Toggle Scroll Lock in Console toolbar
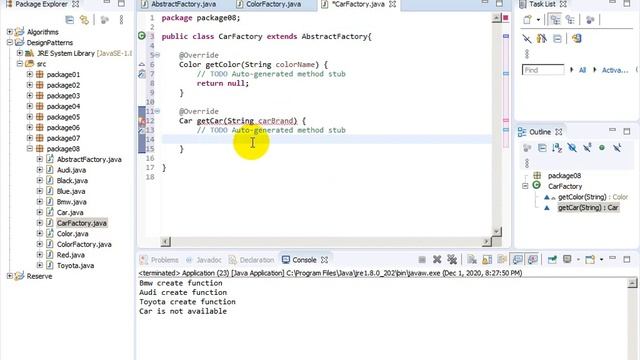Image resolution: width=640 pixels, height=360 pixels. pyautogui.click(x=487, y=260)
